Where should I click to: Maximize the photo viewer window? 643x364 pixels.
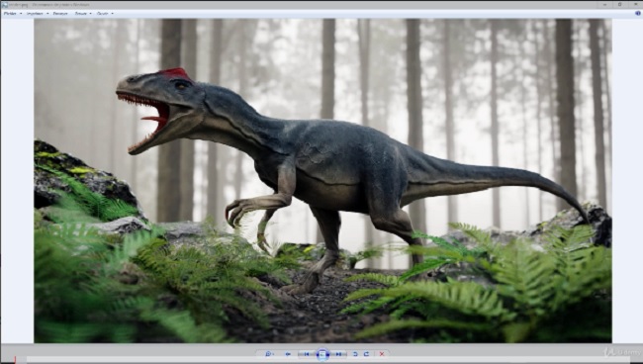tap(619, 5)
